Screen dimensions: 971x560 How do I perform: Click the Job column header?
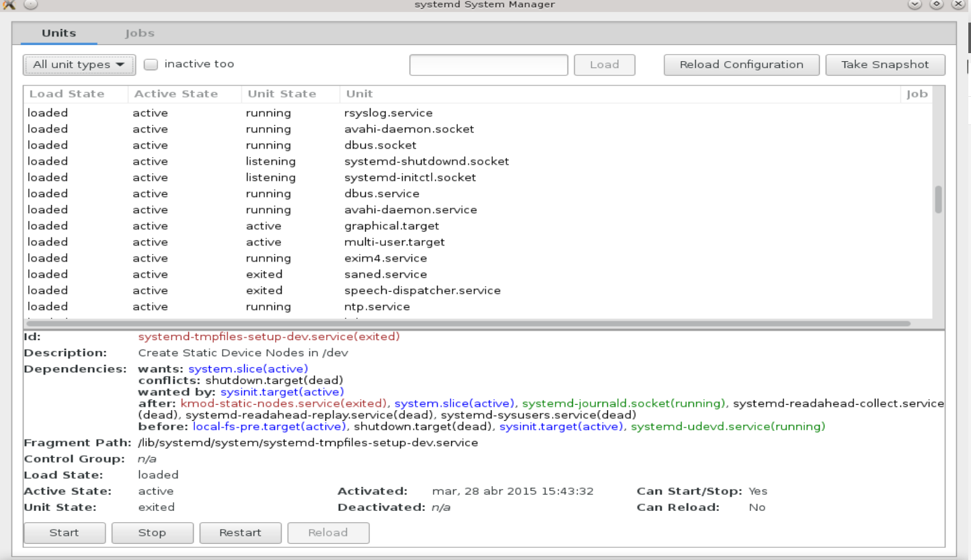click(917, 94)
